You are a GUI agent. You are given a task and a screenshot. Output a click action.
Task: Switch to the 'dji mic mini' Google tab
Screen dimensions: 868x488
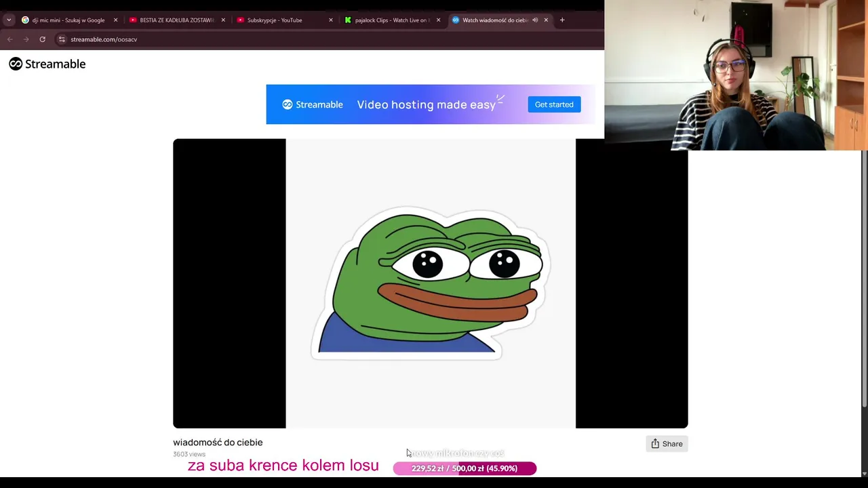pyautogui.click(x=68, y=20)
